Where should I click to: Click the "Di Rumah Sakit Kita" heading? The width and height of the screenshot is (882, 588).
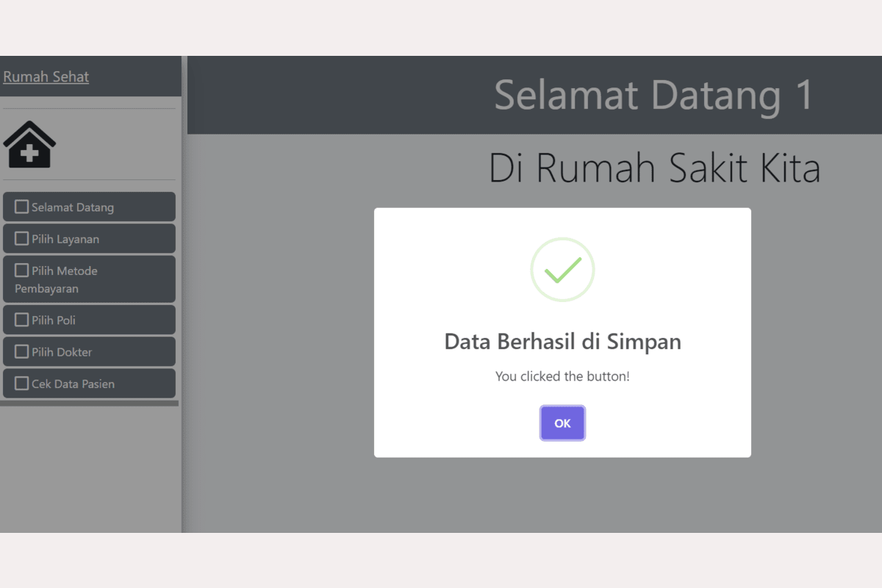click(654, 168)
